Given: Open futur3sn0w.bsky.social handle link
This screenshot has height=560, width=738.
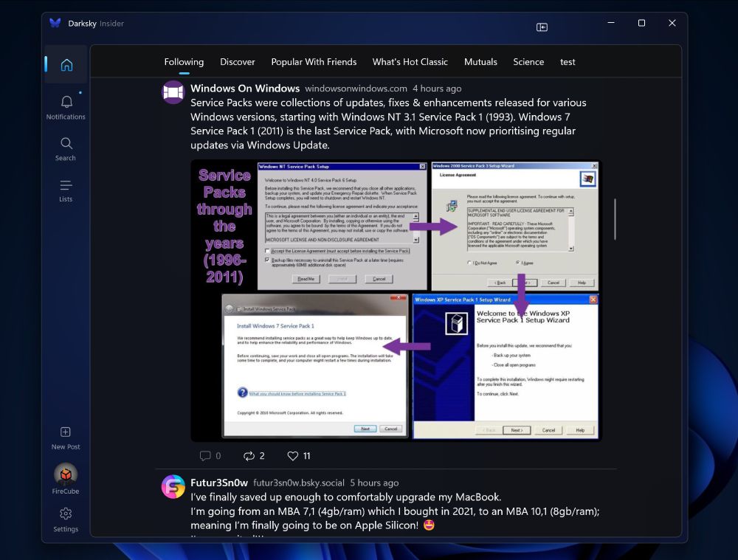Looking at the screenshot, I should point(299,483).
